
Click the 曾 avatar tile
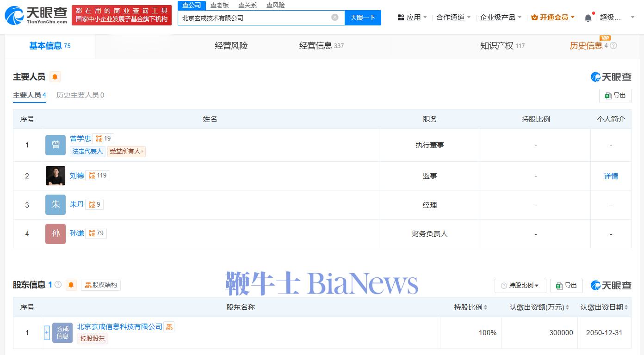56,145
